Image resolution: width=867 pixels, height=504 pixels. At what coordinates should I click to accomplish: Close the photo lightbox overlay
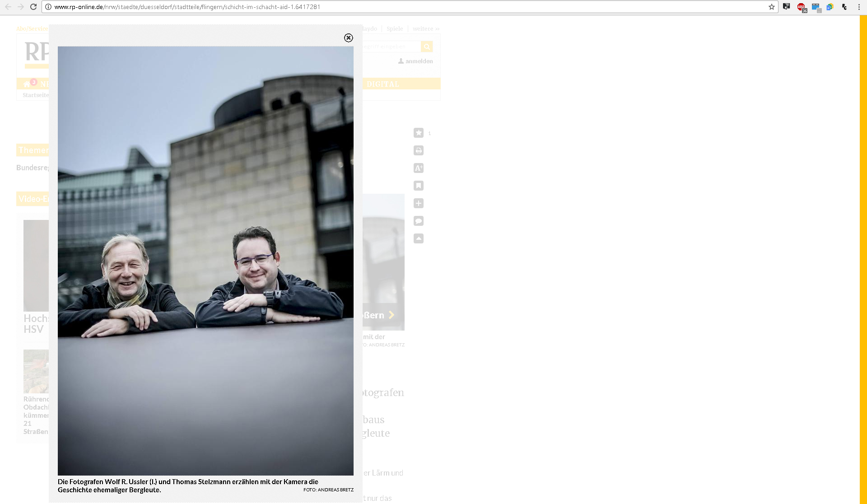[348, 38]
